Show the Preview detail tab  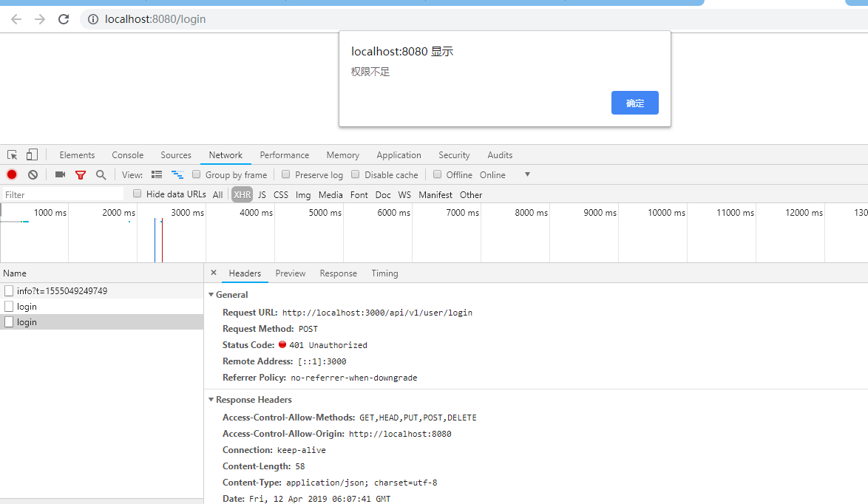tap(291, 273)
